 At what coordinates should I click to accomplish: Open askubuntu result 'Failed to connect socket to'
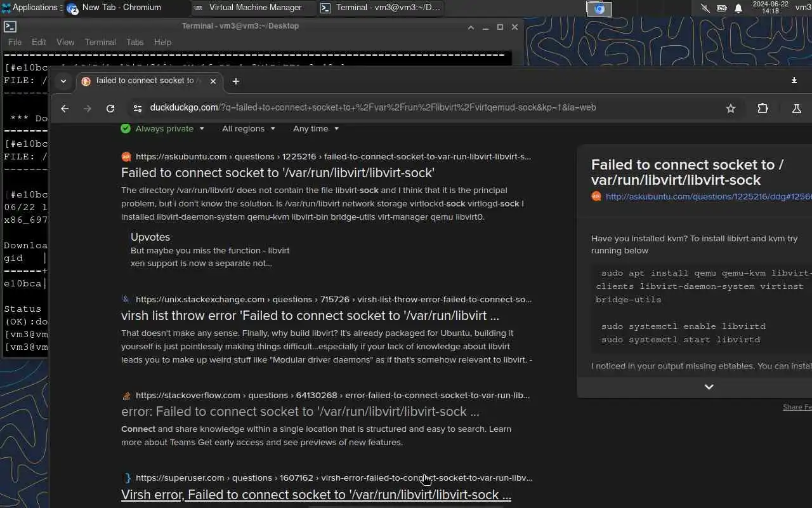[278, 173]
